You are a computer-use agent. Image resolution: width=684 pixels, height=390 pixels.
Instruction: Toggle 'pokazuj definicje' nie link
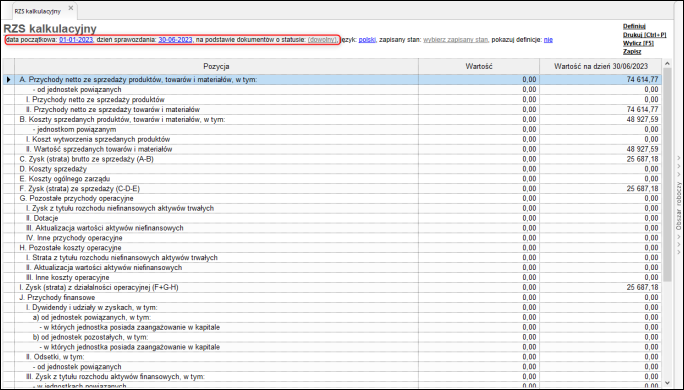click(x=548, y=40)
